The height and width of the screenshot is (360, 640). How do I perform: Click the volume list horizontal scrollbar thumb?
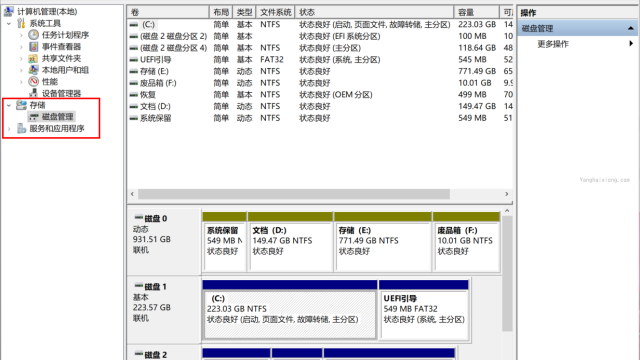[294, 194]
